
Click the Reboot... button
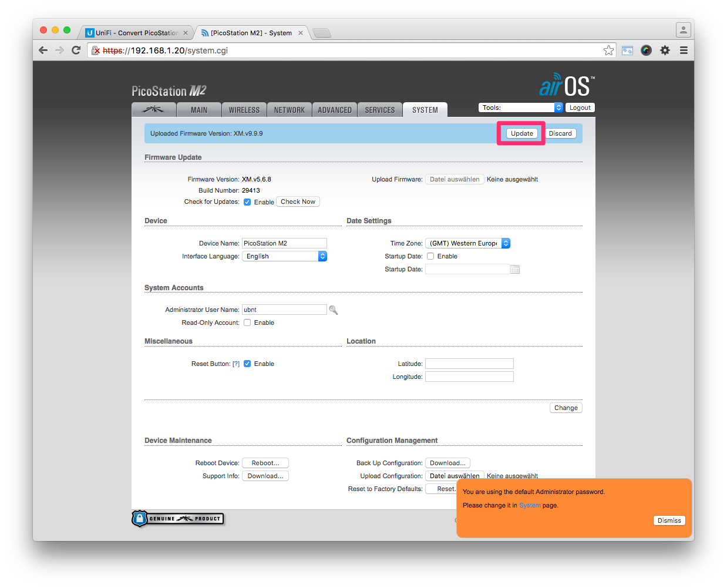pos(265,463)
